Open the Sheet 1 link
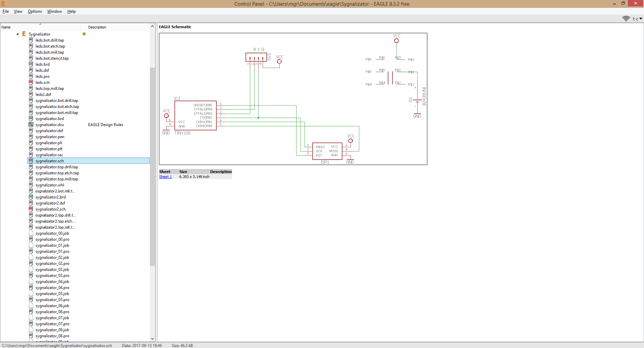The height and width of the screenshot is (348, 644). pyautogui.click(x=165, y=177)
